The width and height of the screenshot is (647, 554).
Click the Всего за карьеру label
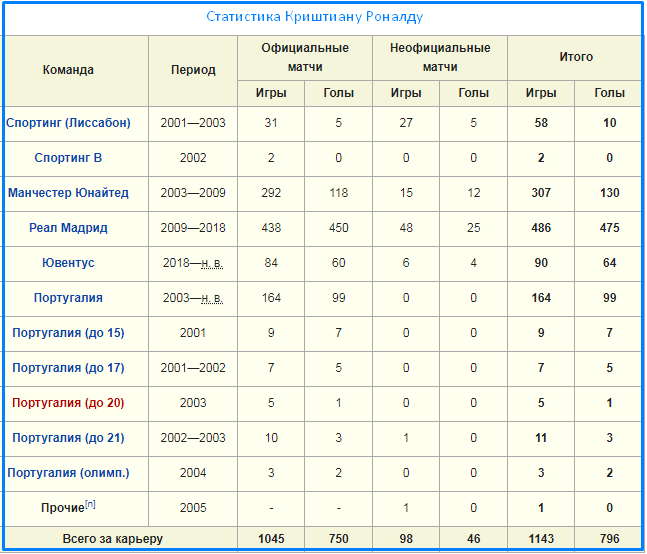pyautogui.click(x=113, y=539)
